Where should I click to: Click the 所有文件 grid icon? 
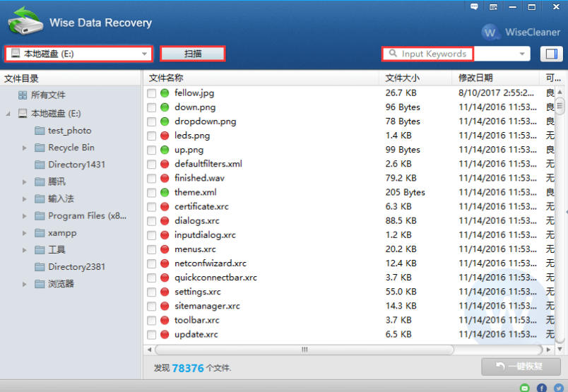(23, 95)
